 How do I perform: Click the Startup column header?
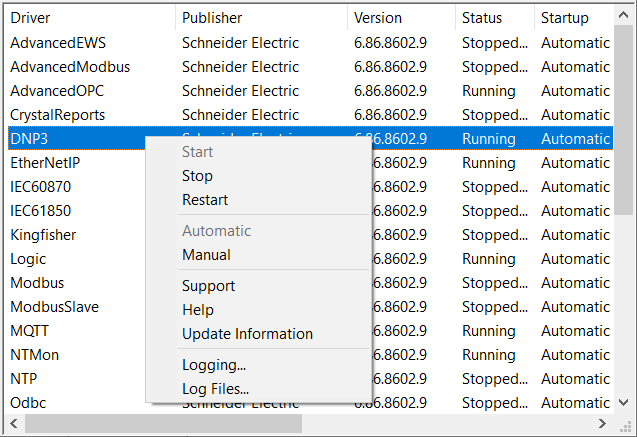point(565,18)
